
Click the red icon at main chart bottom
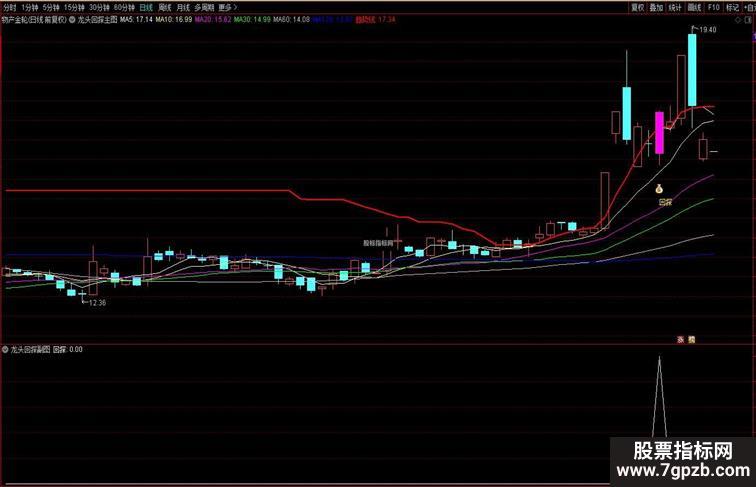pos(681,339)
